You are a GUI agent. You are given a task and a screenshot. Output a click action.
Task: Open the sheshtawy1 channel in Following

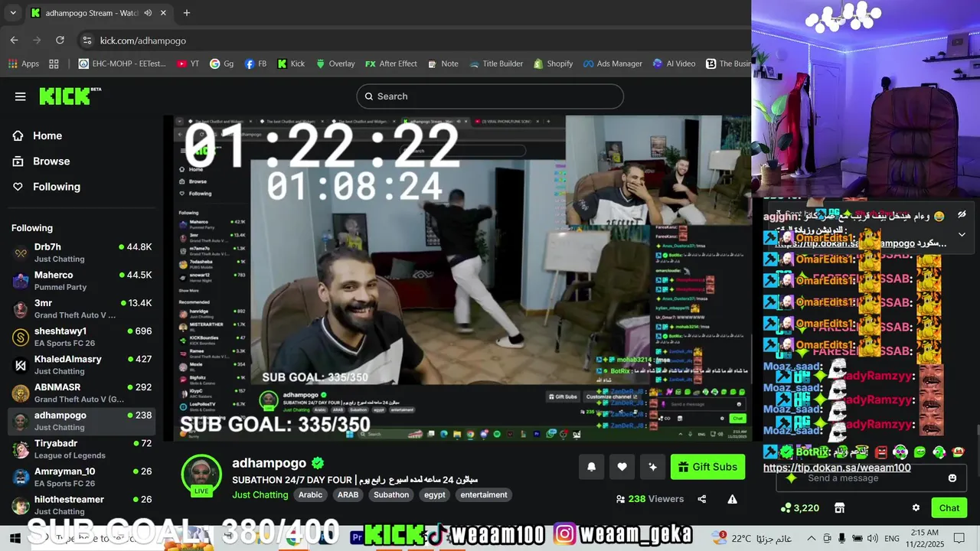(x=82, y=337)
